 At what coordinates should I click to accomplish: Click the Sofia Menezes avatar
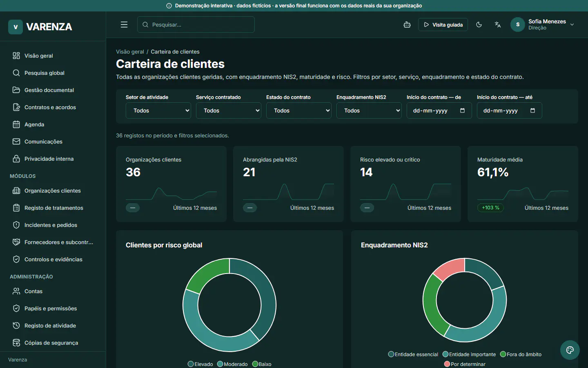(518, 25)
